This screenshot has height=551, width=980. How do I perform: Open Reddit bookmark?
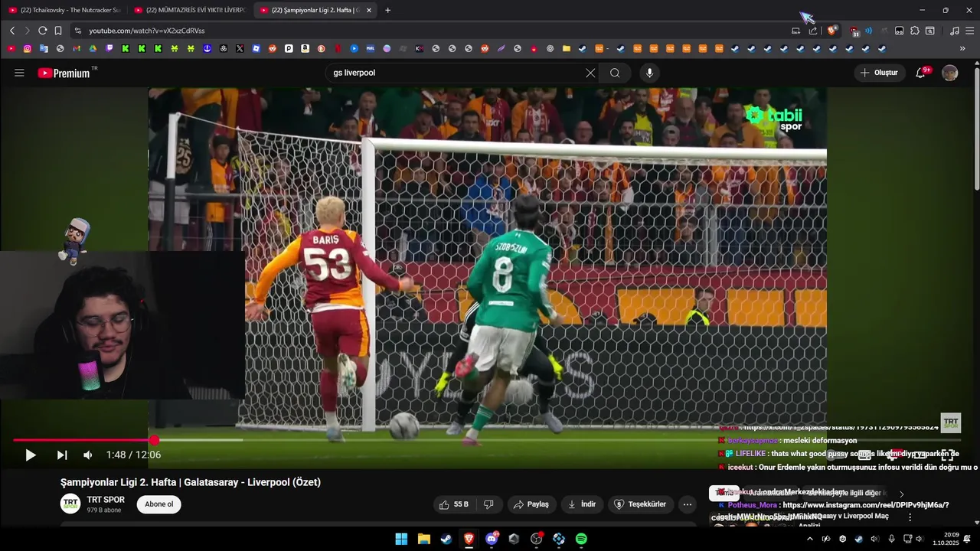tap(272, 48)
